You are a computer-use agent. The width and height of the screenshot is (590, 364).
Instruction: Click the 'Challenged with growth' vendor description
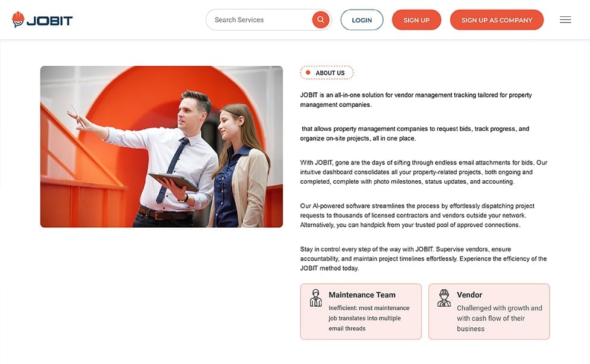click(x=499, y=318)
